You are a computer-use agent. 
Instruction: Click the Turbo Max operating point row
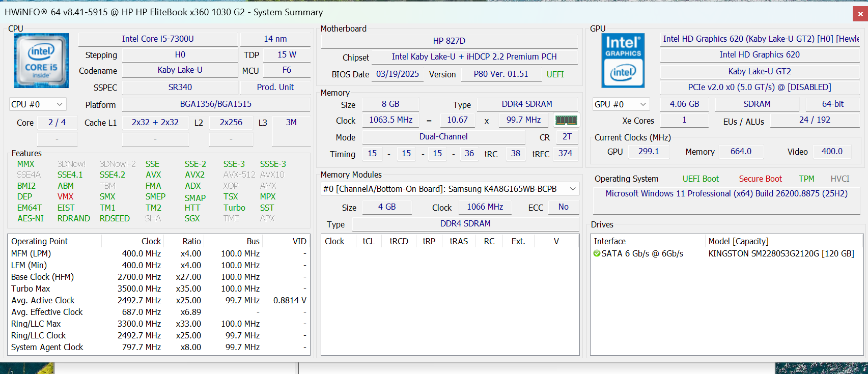(159, 289)
